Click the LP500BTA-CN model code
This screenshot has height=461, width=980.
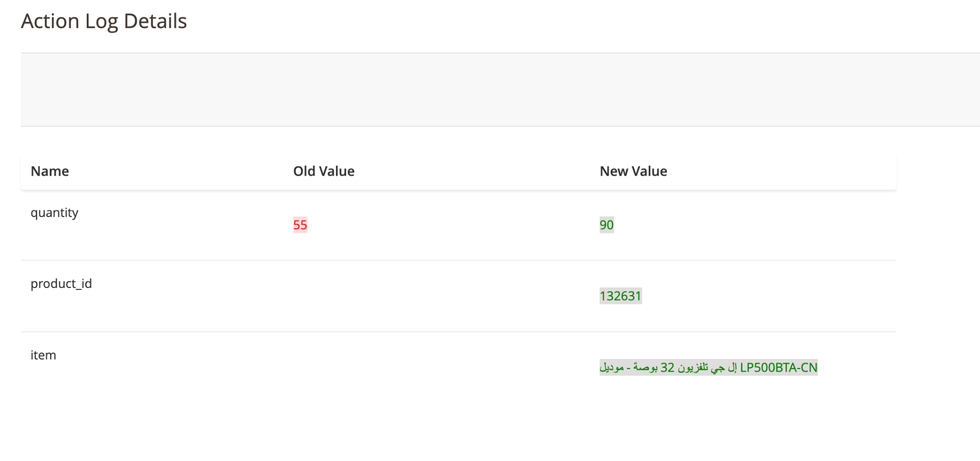pos(778,368)
